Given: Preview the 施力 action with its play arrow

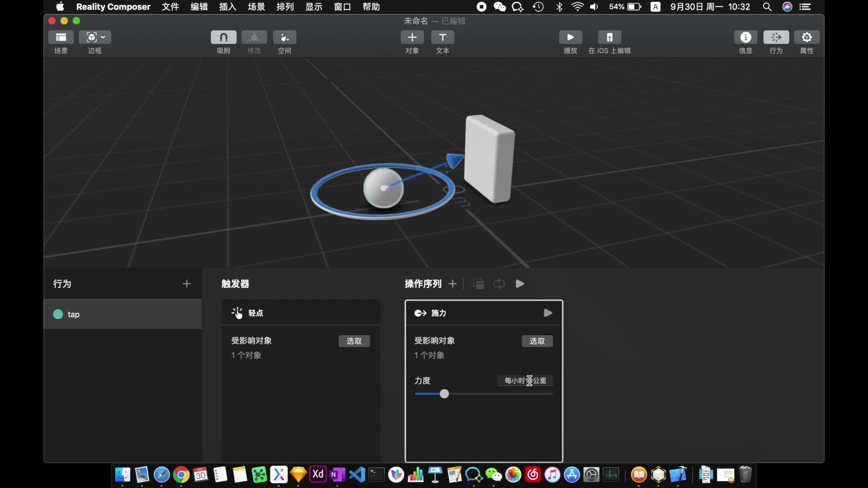Looking at the screenshot, I should (x=547, y=313).
